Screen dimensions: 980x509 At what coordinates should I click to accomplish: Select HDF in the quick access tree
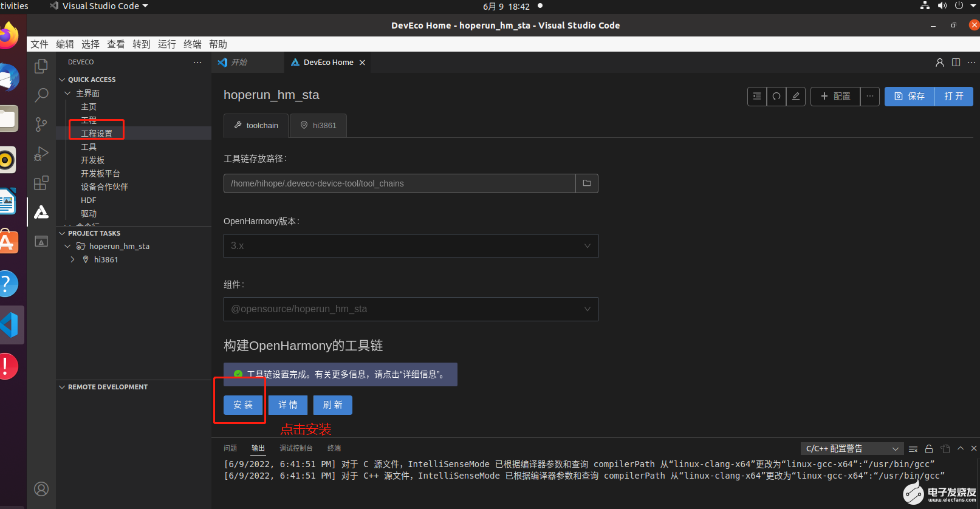[89, 200]
